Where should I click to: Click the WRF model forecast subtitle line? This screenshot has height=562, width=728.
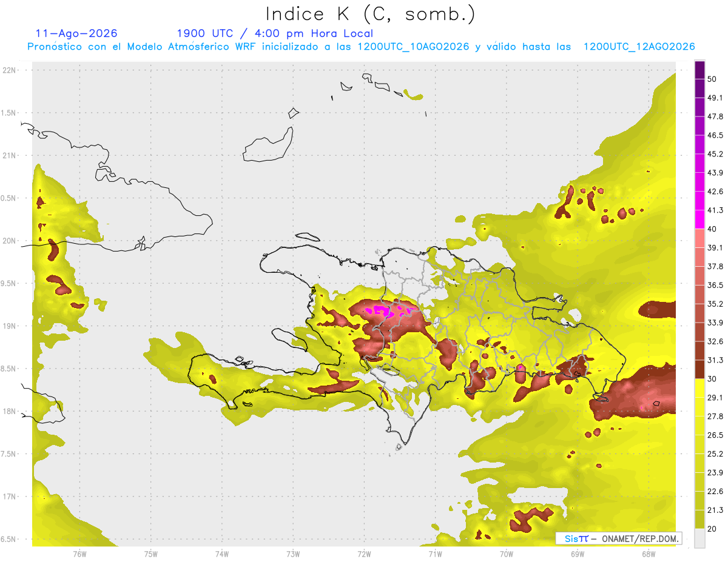tap(361, 47)
